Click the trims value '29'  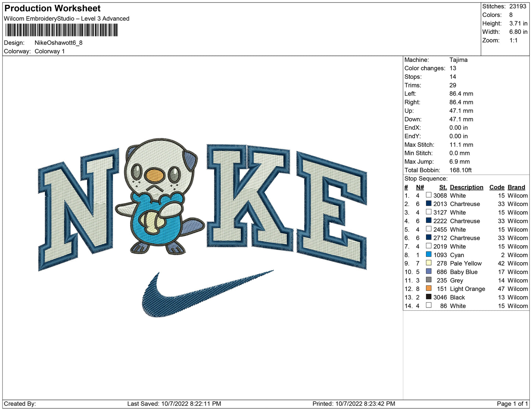(453, 85)
